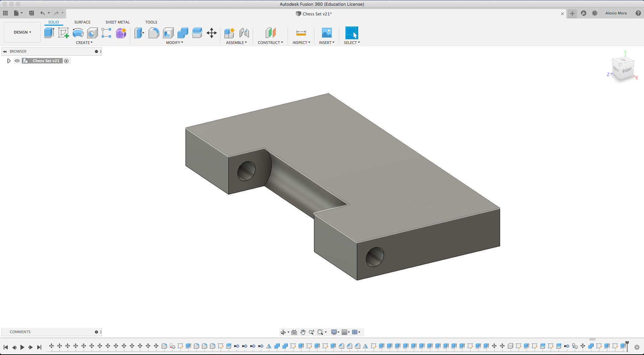The width and height of the screenshot is (644, 355).
Task: Open the DESIGN workspace dropdown
Action: (x=22, y=32)
